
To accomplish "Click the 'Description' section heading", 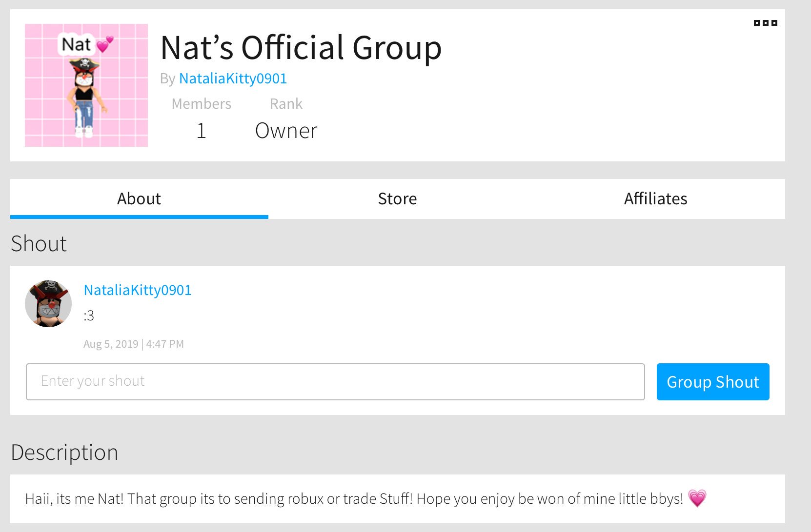I will coord(64,453).
